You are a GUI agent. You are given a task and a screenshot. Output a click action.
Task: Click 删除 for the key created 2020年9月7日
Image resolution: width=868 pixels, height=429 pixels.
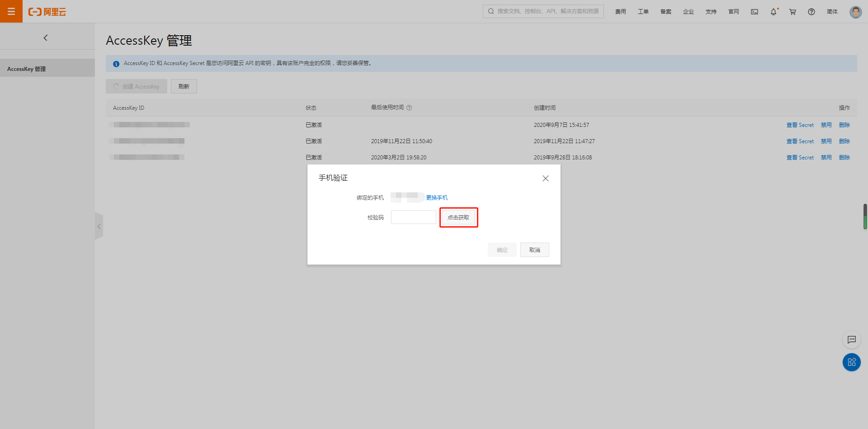pos(844,125)
